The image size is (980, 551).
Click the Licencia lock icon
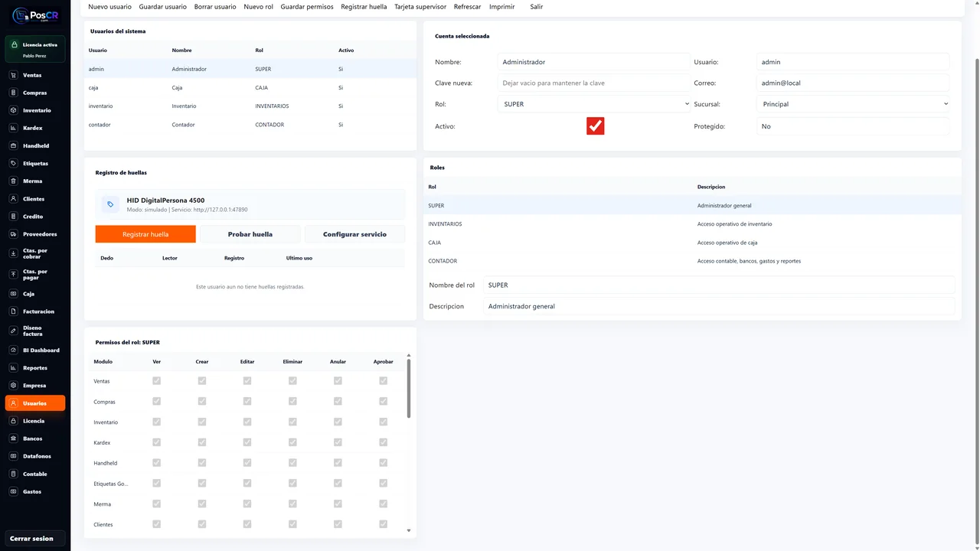click(14, 420)
